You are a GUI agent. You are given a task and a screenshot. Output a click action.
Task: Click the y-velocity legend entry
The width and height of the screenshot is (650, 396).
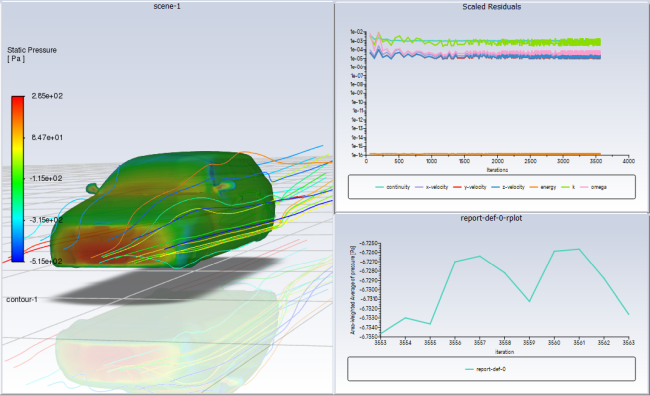coord(470,187)
